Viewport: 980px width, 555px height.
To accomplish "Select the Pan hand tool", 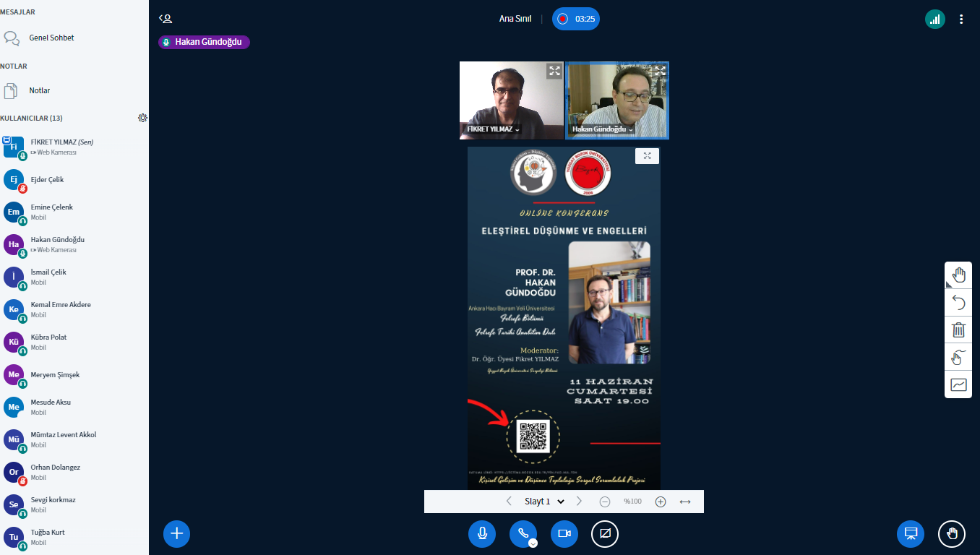I will pos(958,275).
